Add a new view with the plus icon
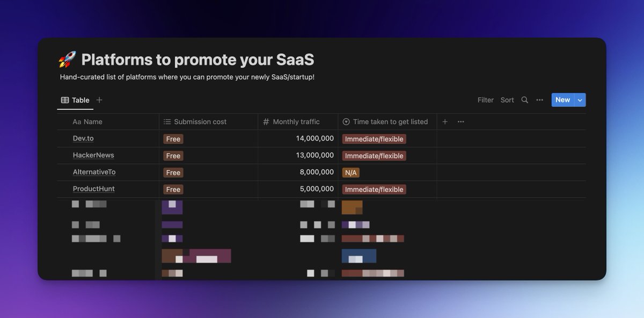The height and width of the screenshot is (318, 644). (x=99, y=100)
